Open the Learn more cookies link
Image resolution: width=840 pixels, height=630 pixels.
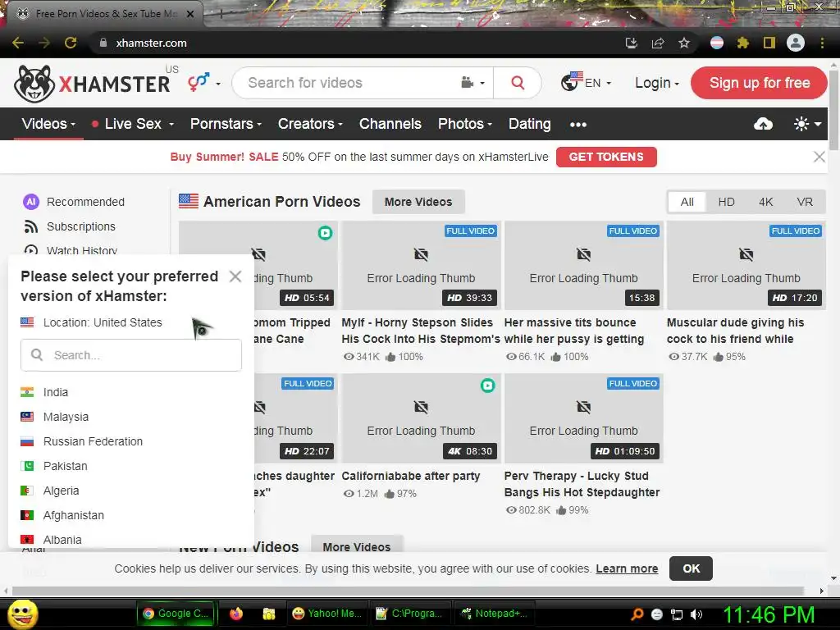(x=627, y=568)
